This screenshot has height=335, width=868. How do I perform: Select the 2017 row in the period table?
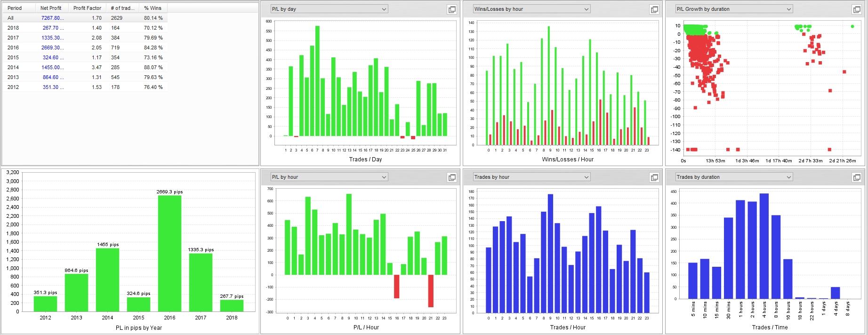tap(13, 38)
